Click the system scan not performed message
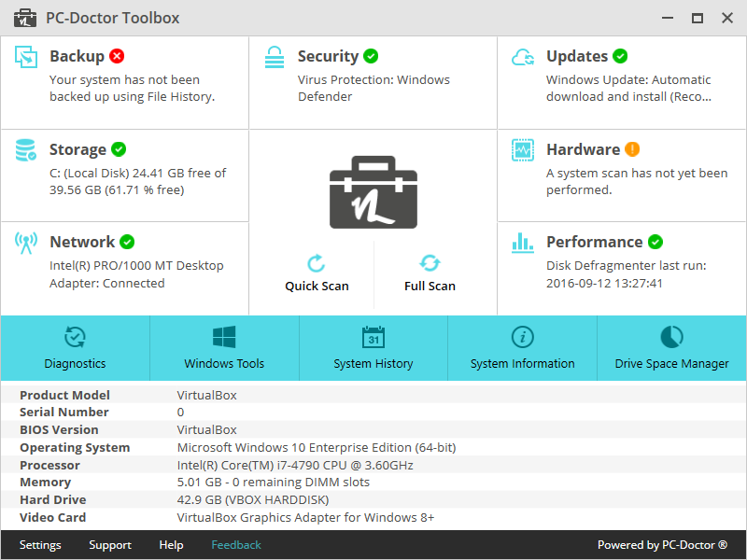Screen dimensions: 747x560 point(637,181)
